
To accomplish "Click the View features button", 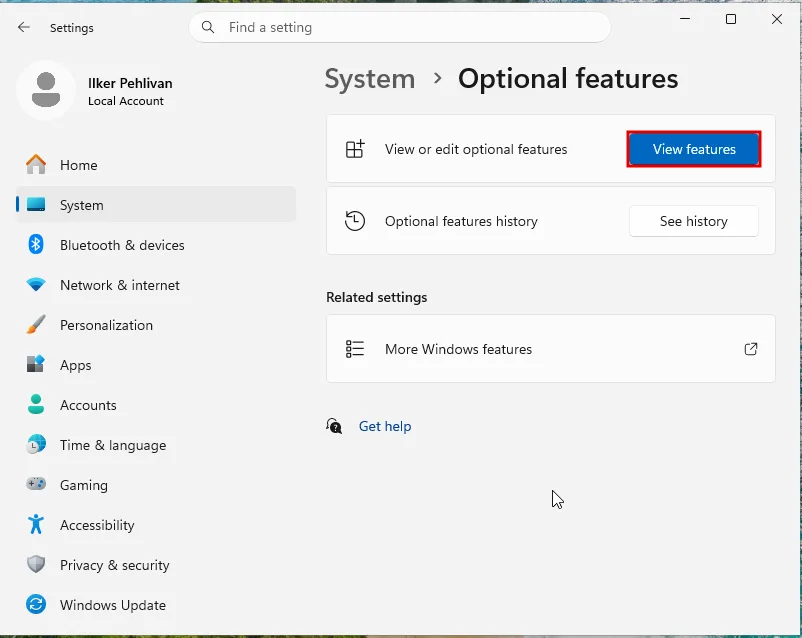I will pyautogui.click(x=694, y=149).
